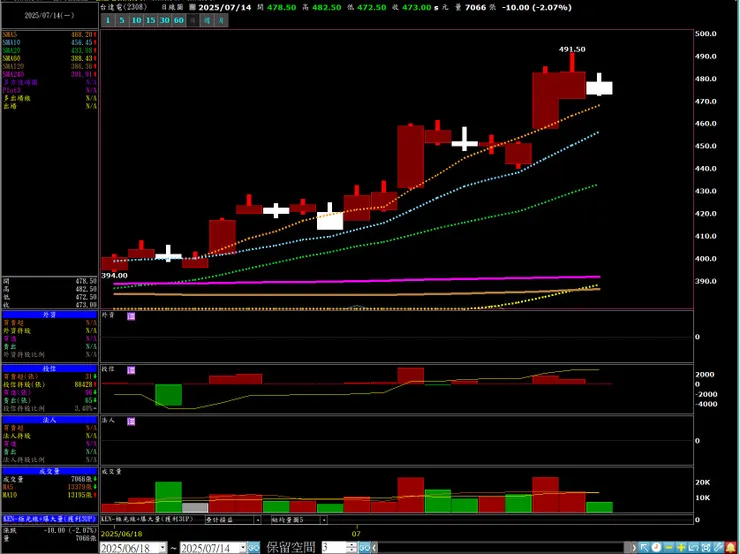Click the yellow plus zoom-in icon
Viewport: 740px width, 554px height.
pyautogui.click(x=681, y=547)
